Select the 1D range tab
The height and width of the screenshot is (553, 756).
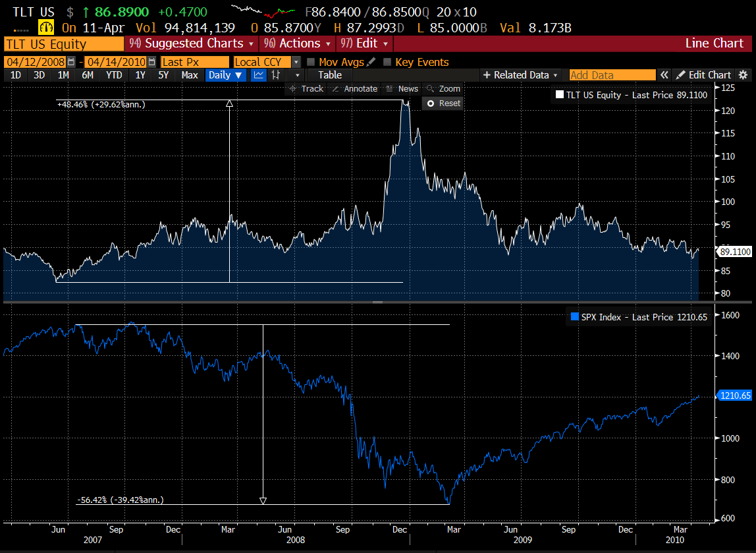tap(15, 74)
